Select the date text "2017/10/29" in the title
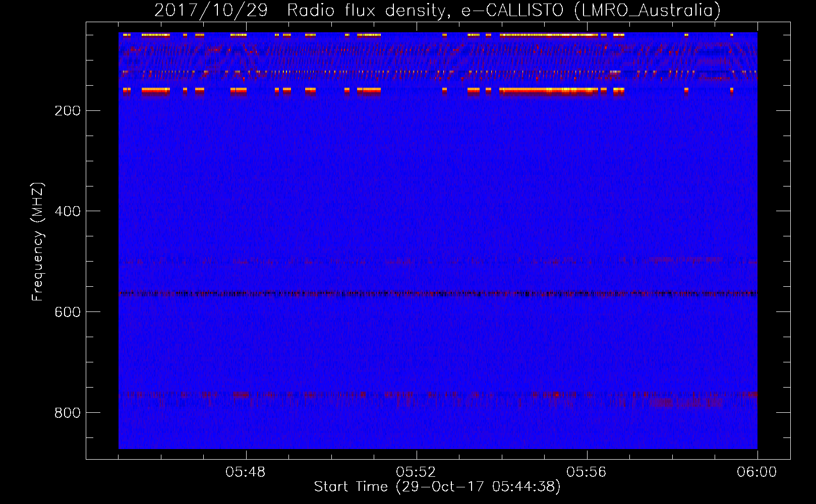 (x=211, y=10)
